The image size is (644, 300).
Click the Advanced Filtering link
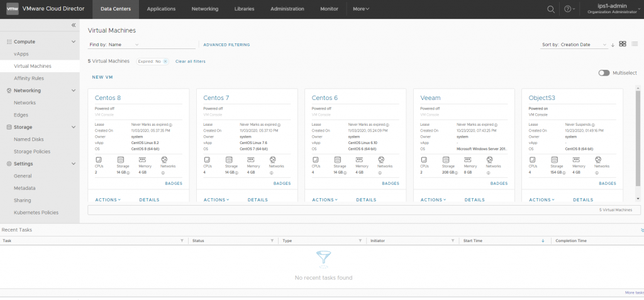(x=226, y=45)
